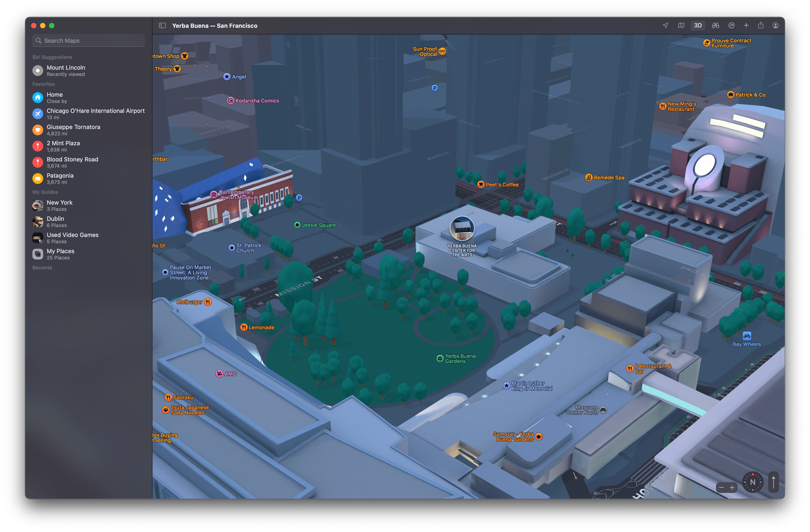Select the St. Patrick Church marker
The image size is (810, 532).
click(x=232, y=248)
